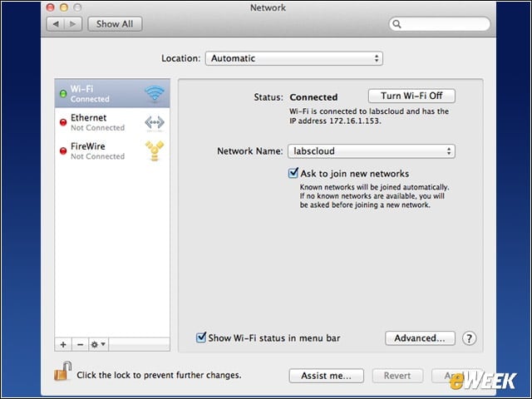Click the 'Not Connected' label under Ethernet
The image size is (532, 399).
[x=98, y=127]
